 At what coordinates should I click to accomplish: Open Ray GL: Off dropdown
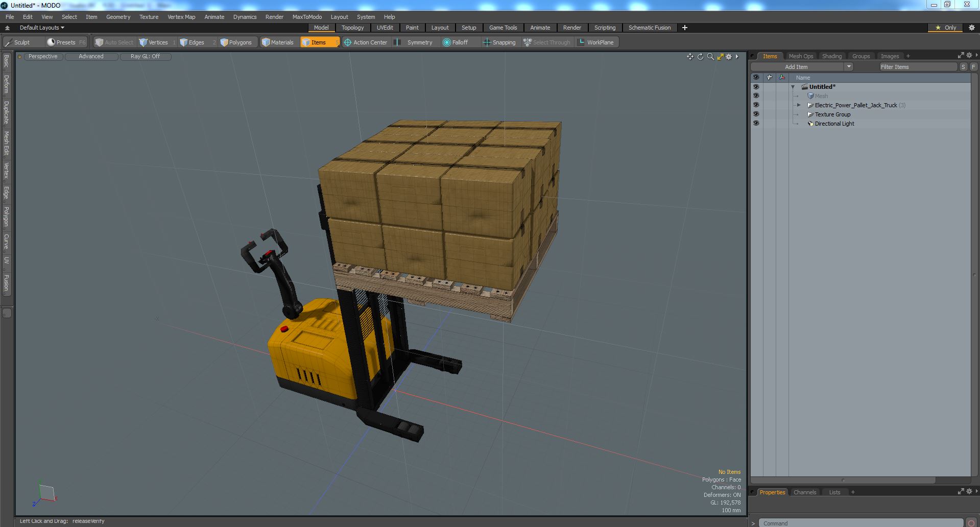point(145,57)
